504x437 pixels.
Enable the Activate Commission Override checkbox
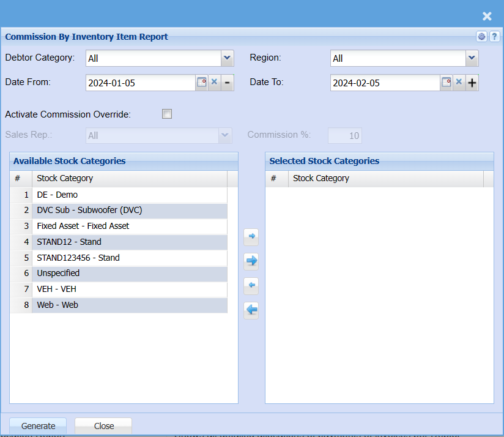tap(167, 114)
